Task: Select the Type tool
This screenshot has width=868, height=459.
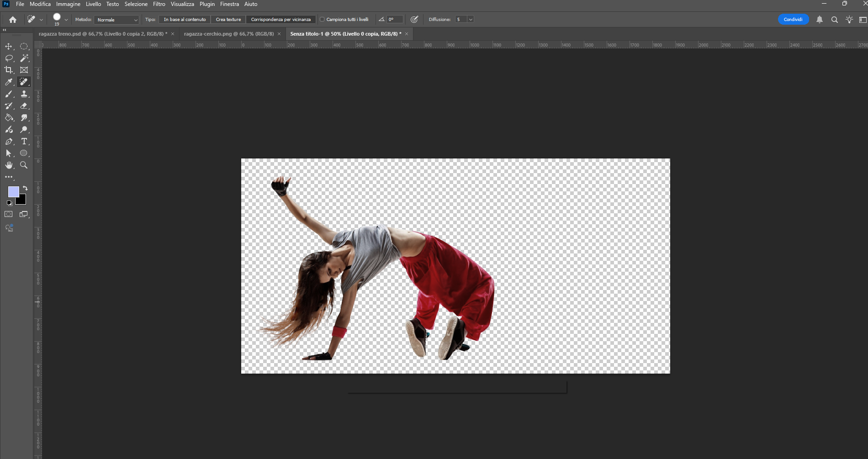Action: click(x=24, y=141)
